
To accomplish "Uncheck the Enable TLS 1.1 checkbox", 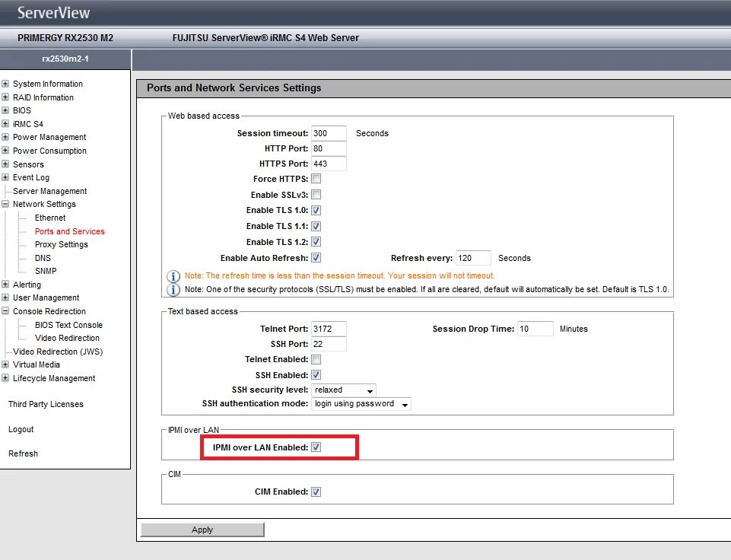I will [316, 226].
